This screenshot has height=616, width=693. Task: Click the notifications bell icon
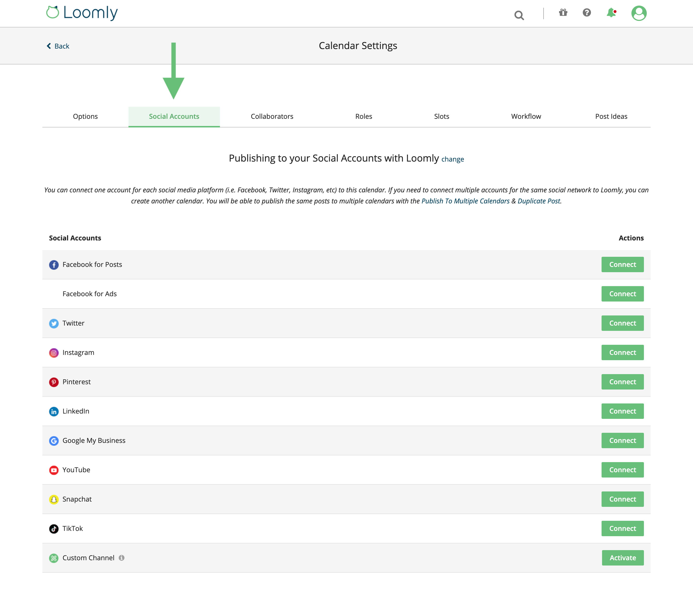(x=611, y=13)
